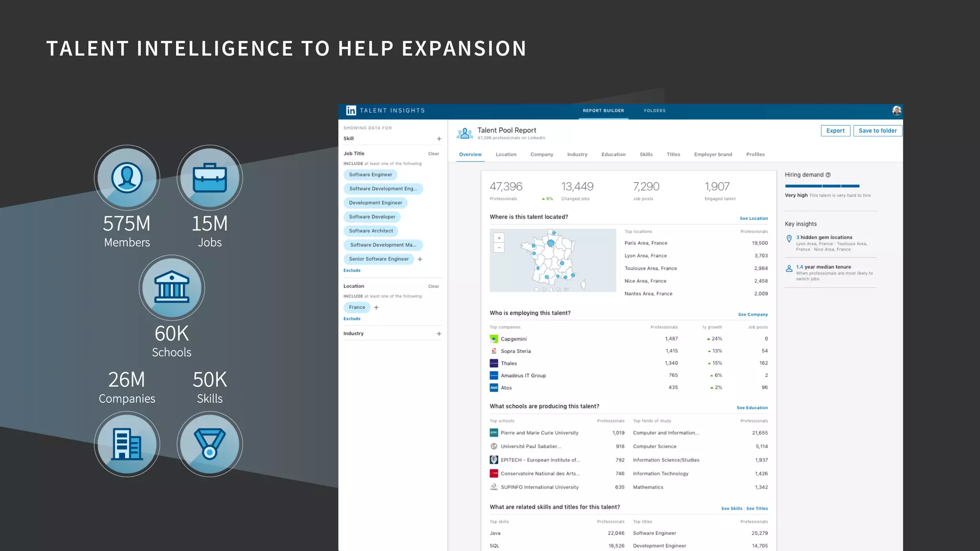Switch to the Folders tab
The height and width of the screenshot is (551, 980).
654,110
